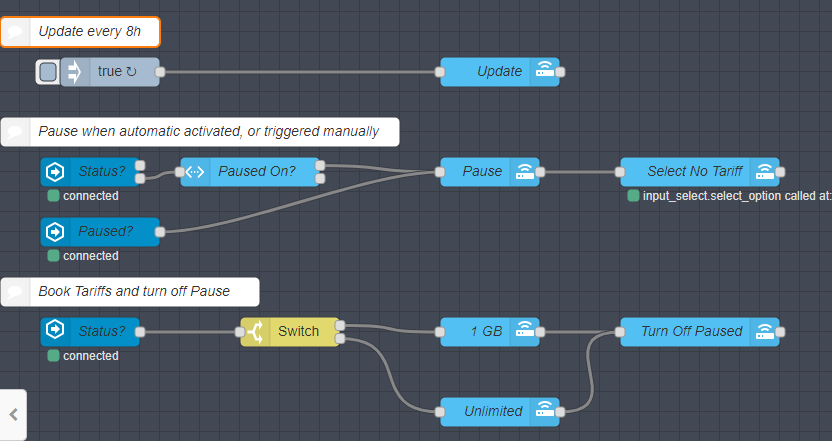The image size is (832, 441).
Task: Select the Paused? event node
Action: [x=100, y=232]
